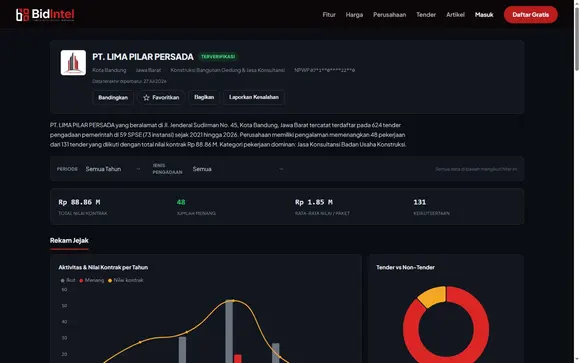Click the tallest gray bar in chart
This screenshot has width=580, height=363.
tap(229, 331)
